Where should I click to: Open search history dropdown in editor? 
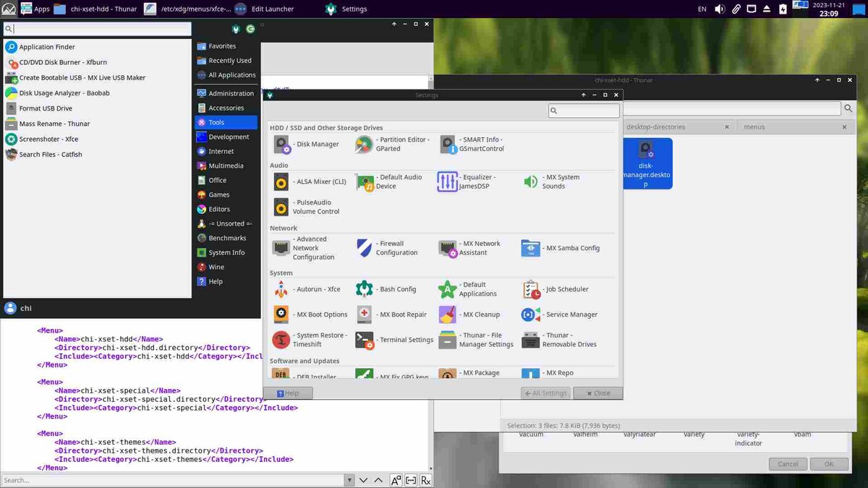pos(350,480)
